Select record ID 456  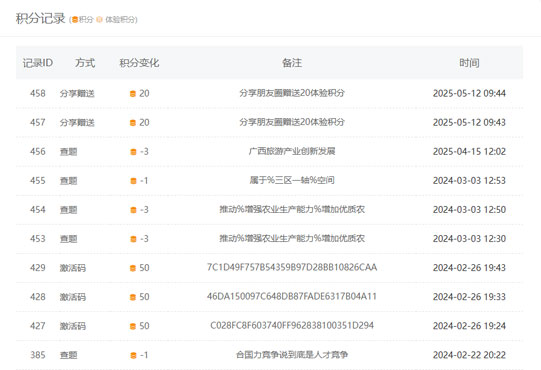(x=38, y=151)
